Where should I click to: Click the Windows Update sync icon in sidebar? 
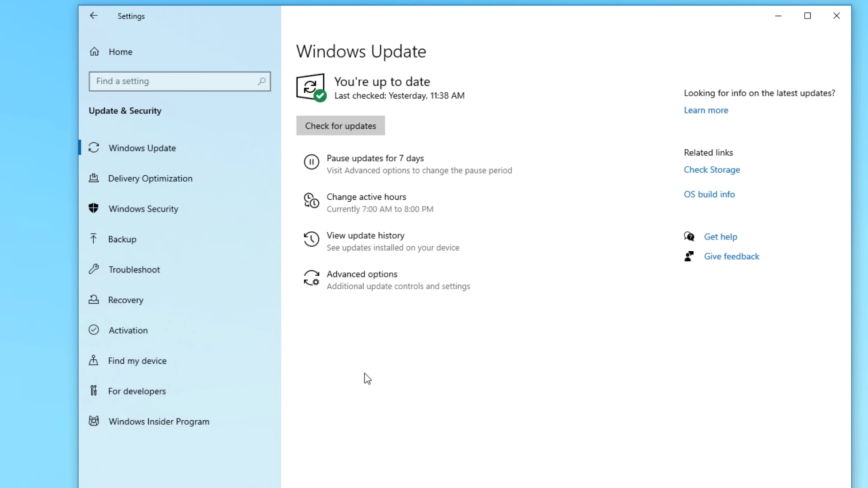tap(94, 148)
